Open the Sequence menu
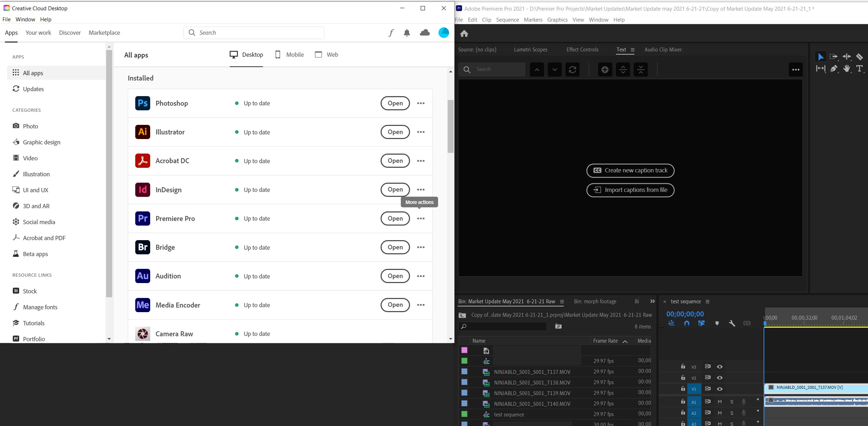This screenshot has width=868, height=426. (507, 20)
